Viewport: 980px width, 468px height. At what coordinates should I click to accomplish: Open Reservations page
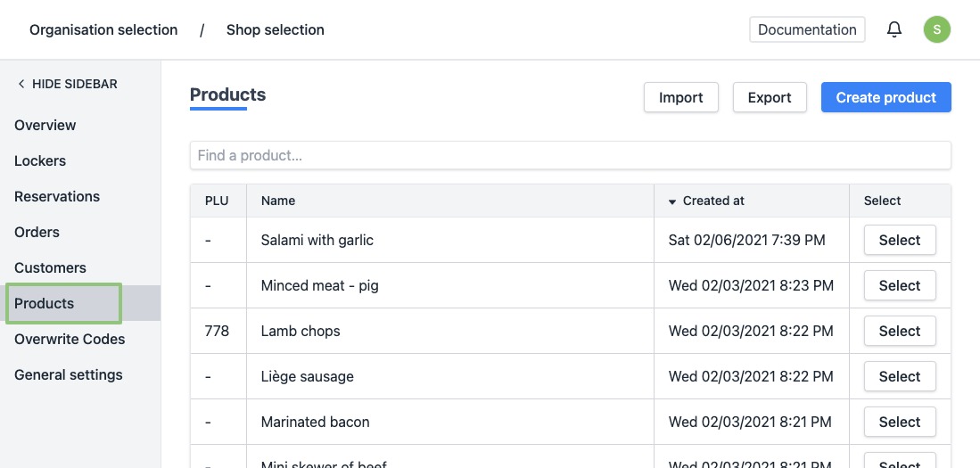[57, 196]
